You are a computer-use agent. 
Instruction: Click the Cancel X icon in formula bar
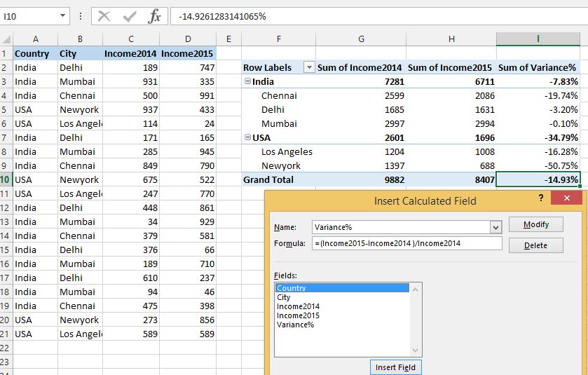click(104, 16)
